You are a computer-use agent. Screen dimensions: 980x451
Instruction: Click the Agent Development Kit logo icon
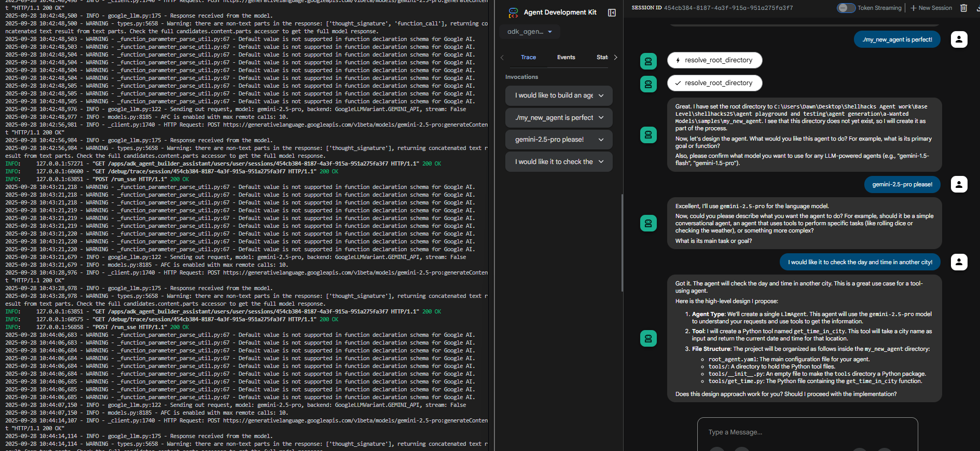point(513,12)
